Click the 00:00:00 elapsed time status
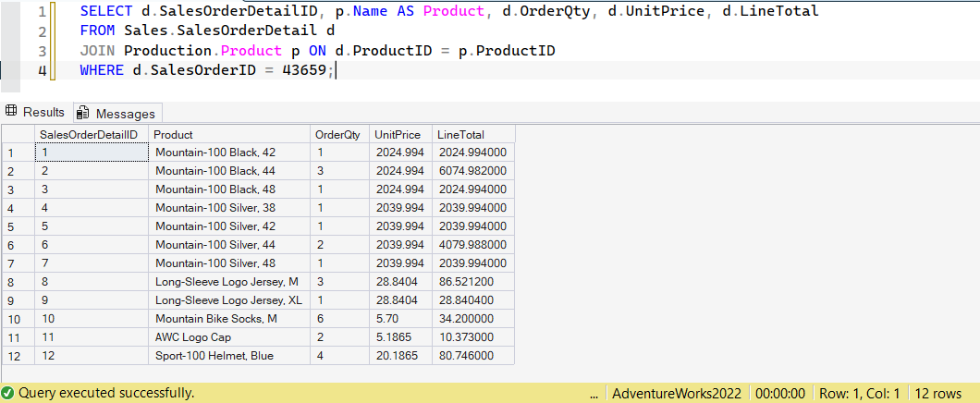 coord(780,394)
